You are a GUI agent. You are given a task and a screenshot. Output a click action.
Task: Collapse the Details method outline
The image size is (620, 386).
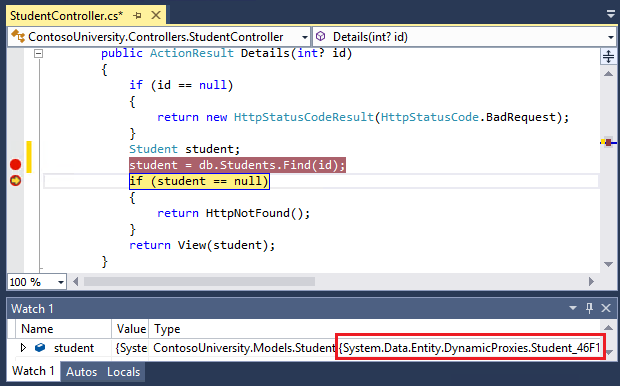point(38,53)
